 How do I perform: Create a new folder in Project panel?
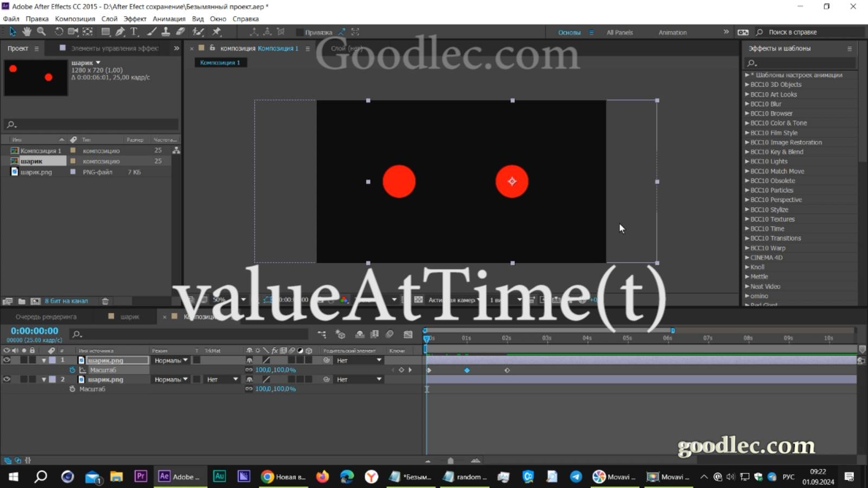pyautogui.click(x=22, y=301)
